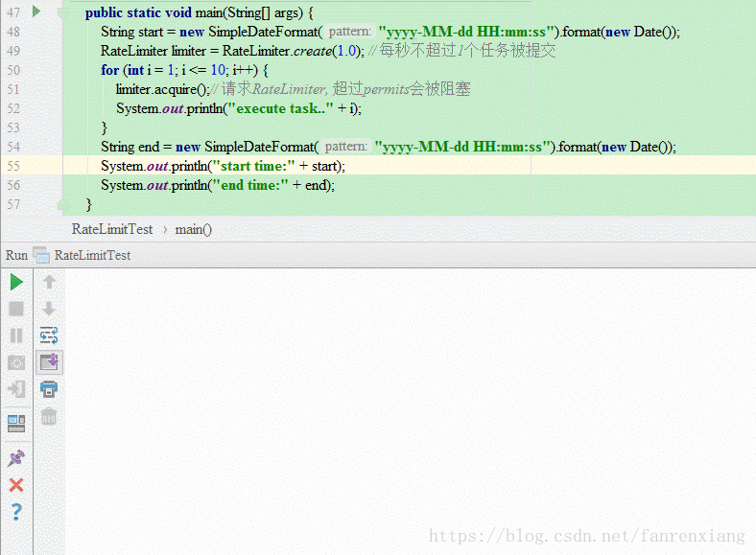Rerun RateLimitTest with green play button
This screenshot has height=555, width=756.
(x=16, y=283)
